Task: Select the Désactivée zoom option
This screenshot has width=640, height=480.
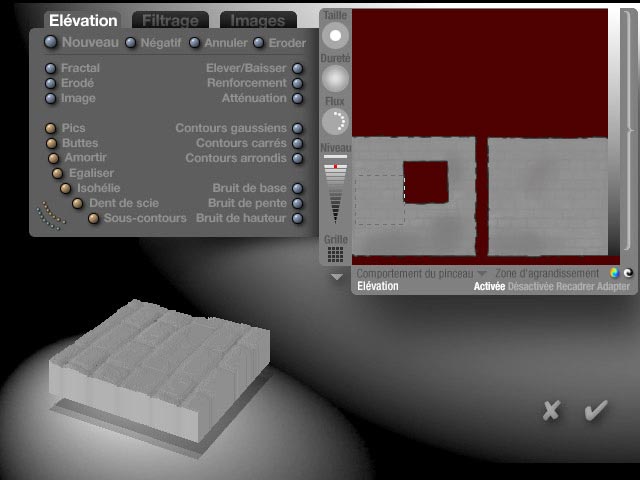Action: coord(530,287)
